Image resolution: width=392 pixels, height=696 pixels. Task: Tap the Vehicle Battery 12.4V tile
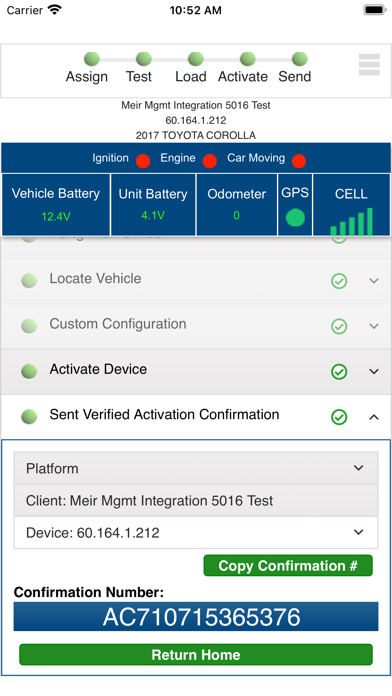[x=56, y=204]
